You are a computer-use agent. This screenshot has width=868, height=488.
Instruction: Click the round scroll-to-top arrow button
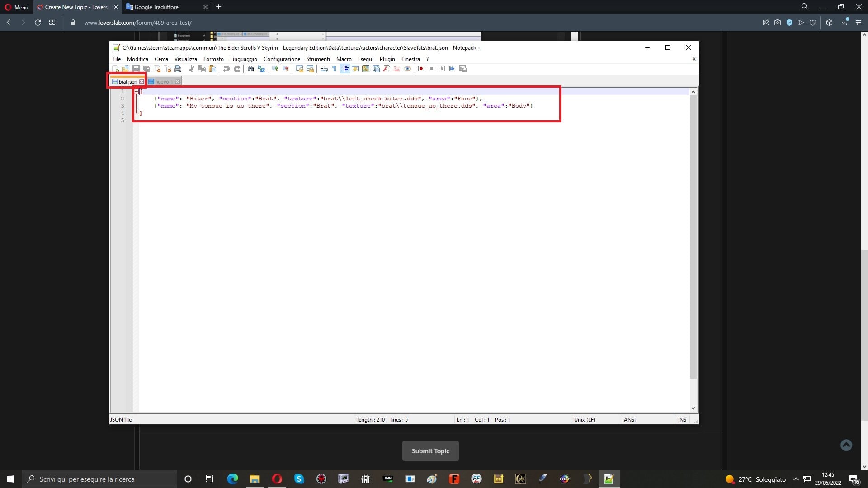tap(846, 445)
